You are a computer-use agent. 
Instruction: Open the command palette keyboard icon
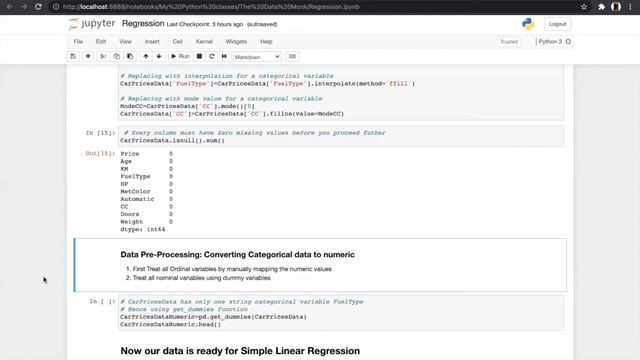(x=292, y=56)
